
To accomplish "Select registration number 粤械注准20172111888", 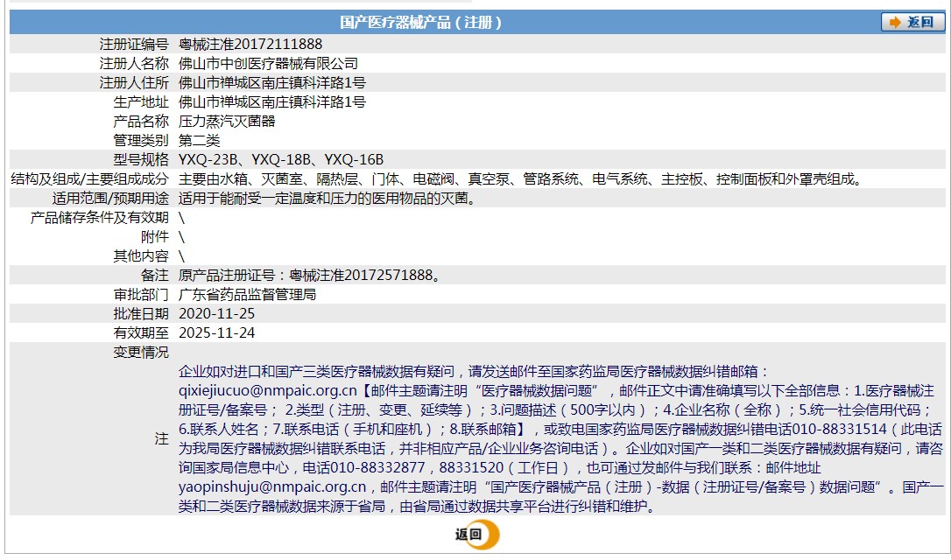I will pyautogui.click(x=250, y=45).
